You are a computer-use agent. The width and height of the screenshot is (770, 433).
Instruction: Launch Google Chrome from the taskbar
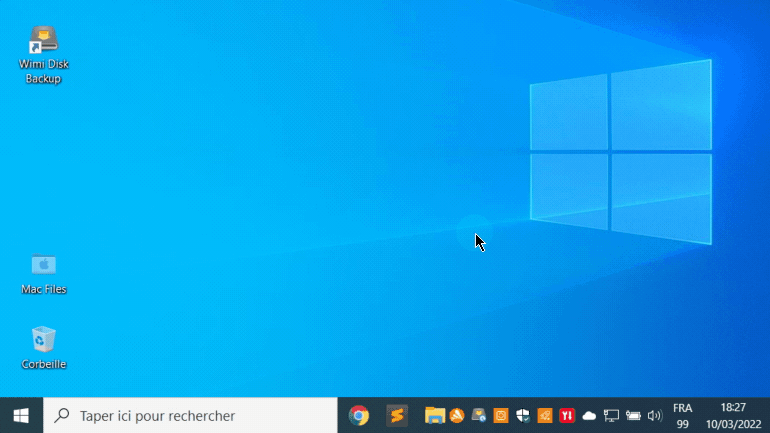click(x=359, y=416)
